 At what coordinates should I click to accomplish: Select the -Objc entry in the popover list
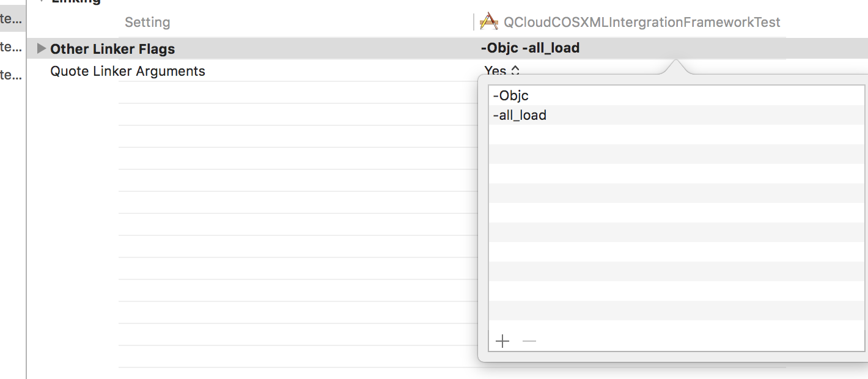click(677, 95)
